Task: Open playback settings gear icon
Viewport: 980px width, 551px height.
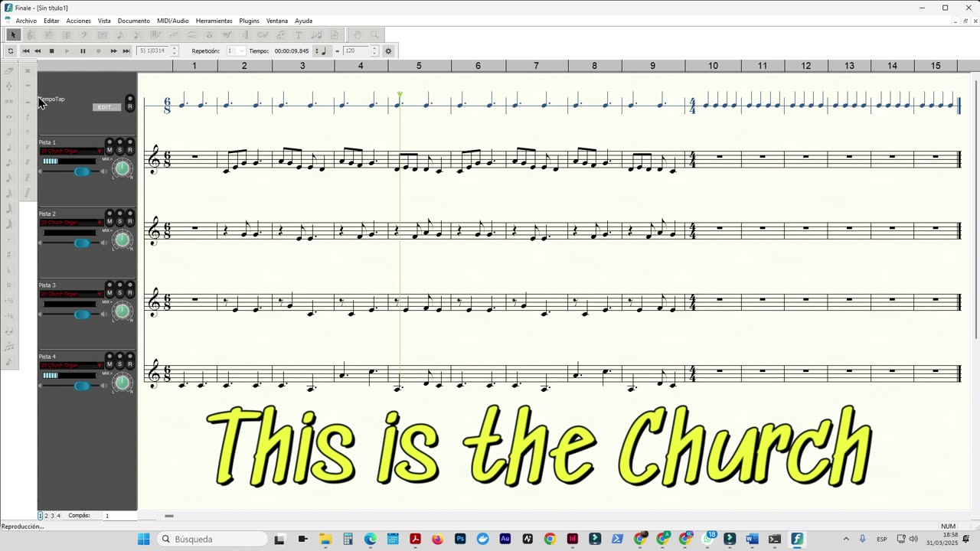Action: (388, 51)
